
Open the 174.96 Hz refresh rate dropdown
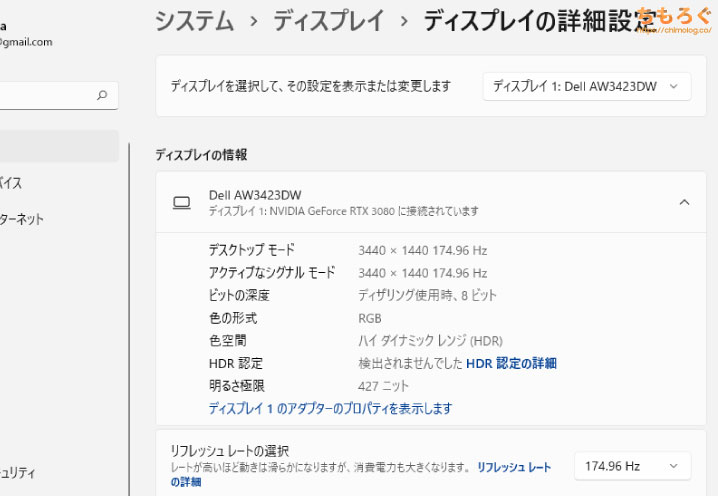(632, 466)
